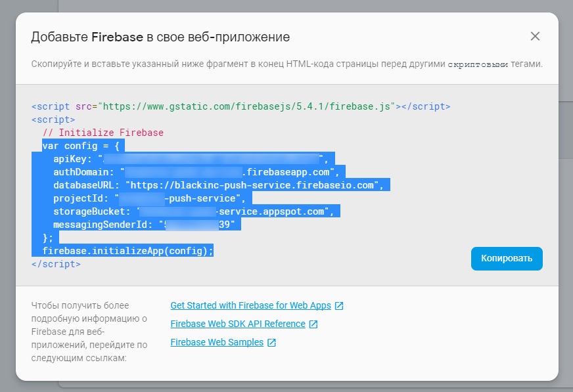
Task: Close the Firebase web app dialog
Action: point(535,36)
